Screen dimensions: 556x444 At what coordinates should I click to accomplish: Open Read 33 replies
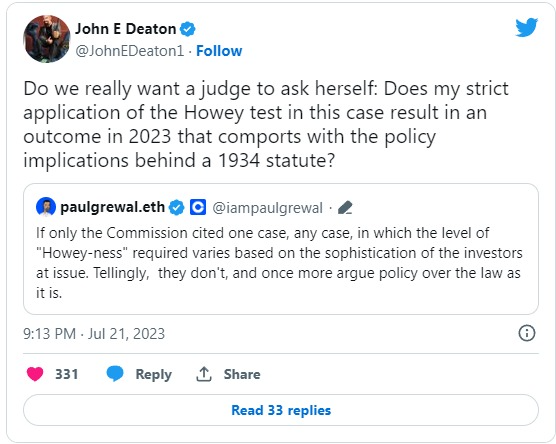[281, 410]
